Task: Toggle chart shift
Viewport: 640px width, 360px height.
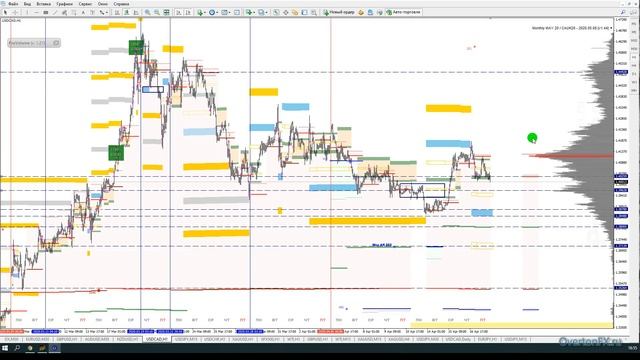Action: pyautogui.click(x=188, y=12)
